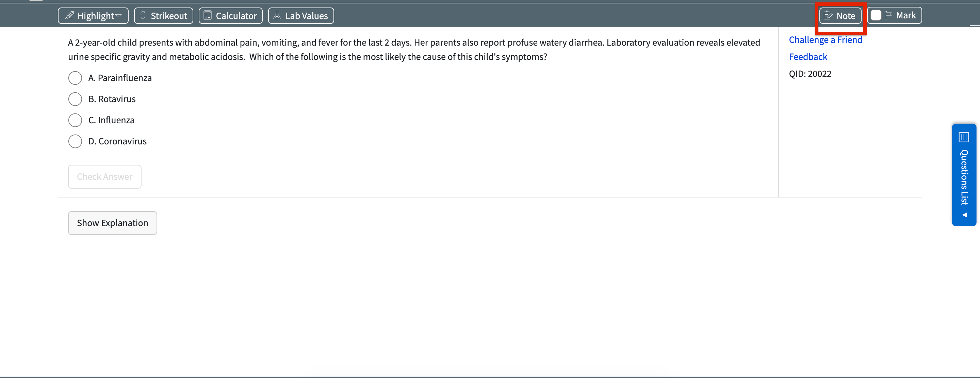Select answer A. Parainfluenza
Image resolution: width=980 pixels, height=378 pixels.
pyautogui.click(x=75, y=78)
